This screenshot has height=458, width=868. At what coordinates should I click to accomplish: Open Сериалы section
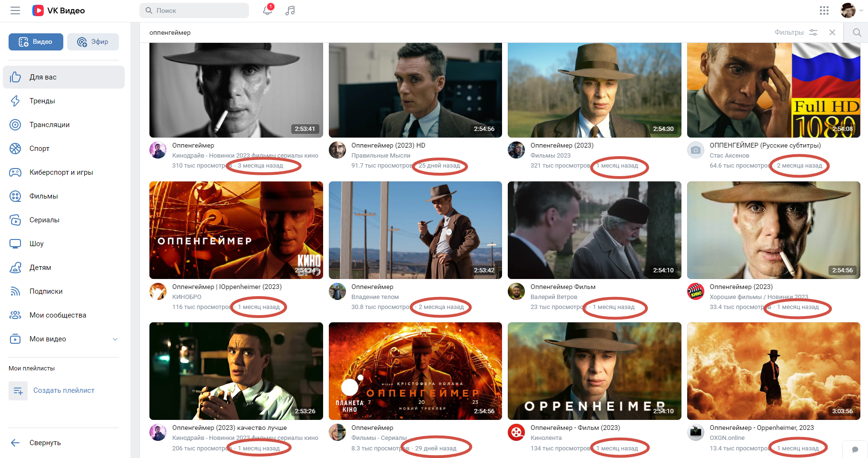pyautogui.click(x=64, y=220)
